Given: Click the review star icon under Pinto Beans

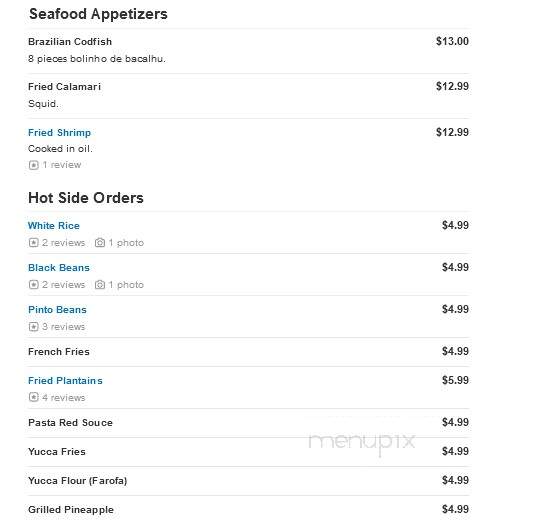Looking at the screenshot, I should [33, 327].
